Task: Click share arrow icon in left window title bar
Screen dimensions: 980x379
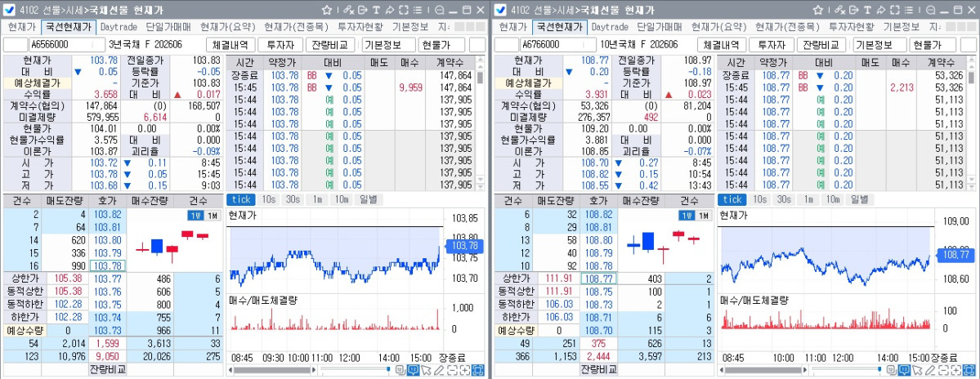Action: 390,10
